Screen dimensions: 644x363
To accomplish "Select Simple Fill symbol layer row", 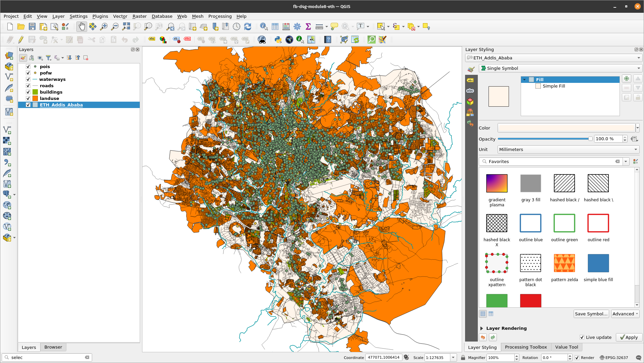I will coord(570,86).
